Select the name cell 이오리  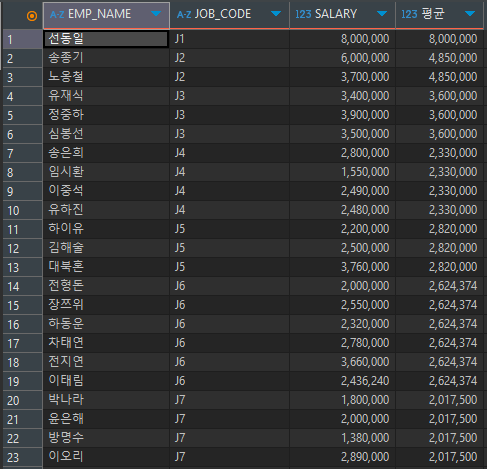tap(106, 457)
